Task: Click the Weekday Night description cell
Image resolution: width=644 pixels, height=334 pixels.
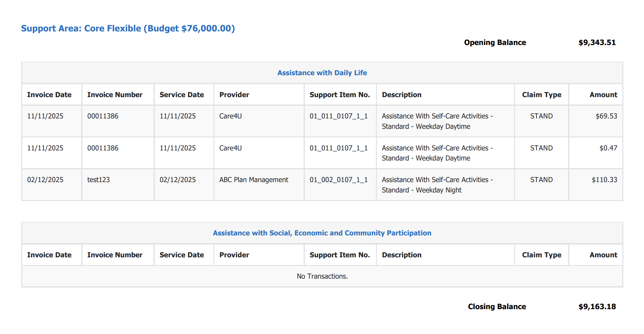Action: [x=437, y=185]
